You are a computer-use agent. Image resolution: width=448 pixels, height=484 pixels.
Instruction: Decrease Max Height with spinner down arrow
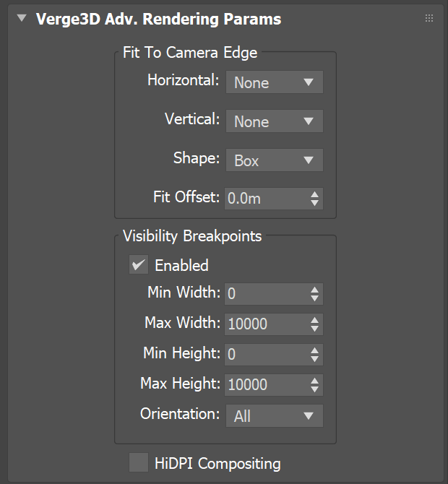tap(314, 389)
